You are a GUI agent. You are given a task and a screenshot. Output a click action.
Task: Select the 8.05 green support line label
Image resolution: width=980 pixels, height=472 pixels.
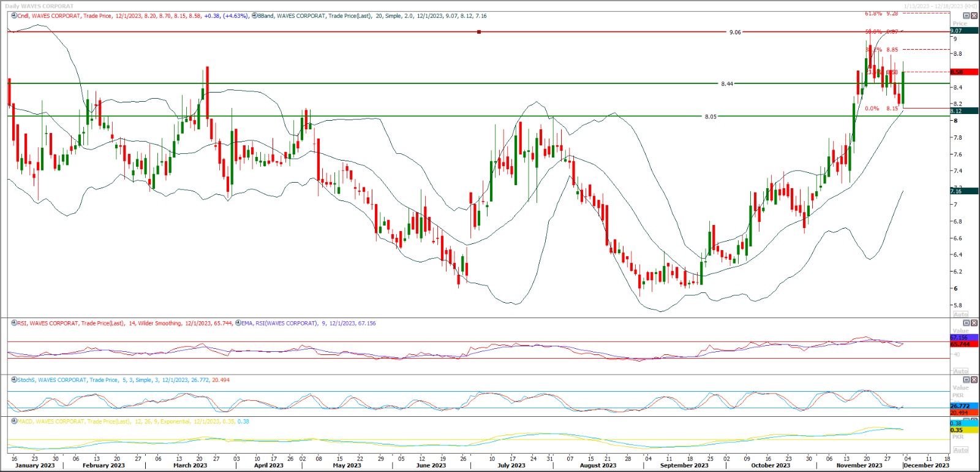pos(710,116)
